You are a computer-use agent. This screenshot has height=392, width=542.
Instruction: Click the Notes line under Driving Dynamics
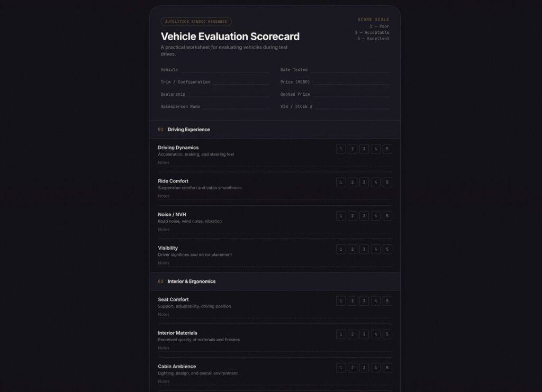[275, 163]
